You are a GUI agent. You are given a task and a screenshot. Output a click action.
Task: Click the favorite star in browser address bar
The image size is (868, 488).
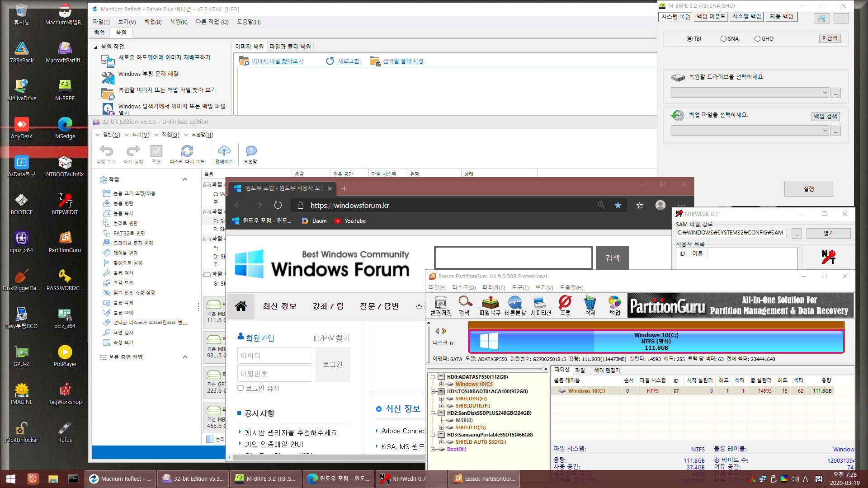click(618, 205)
